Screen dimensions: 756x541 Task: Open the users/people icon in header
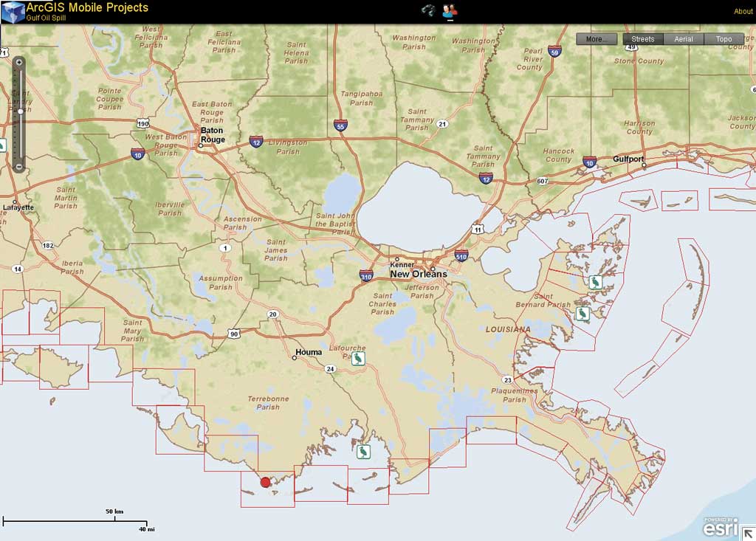click(450, 10)
